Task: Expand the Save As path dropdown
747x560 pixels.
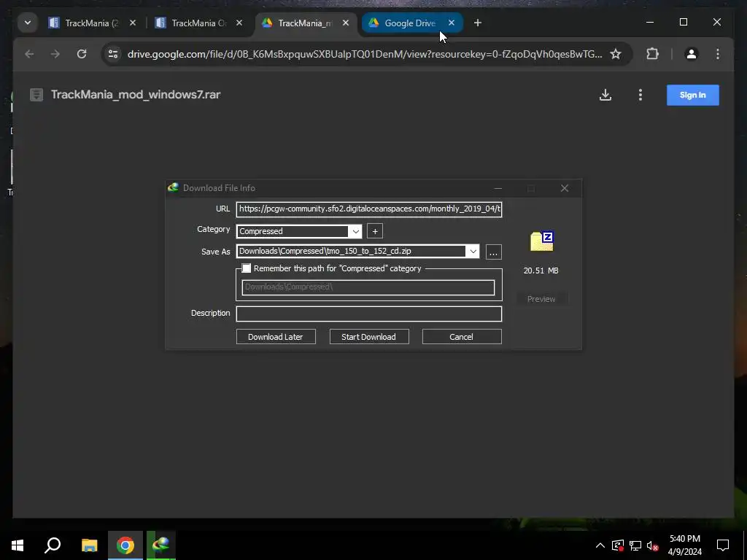Action: (x=473, y=252)
